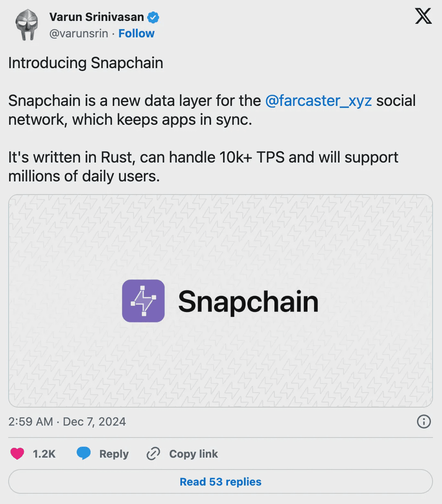Open the tweet info circle icon

point(424,422)
